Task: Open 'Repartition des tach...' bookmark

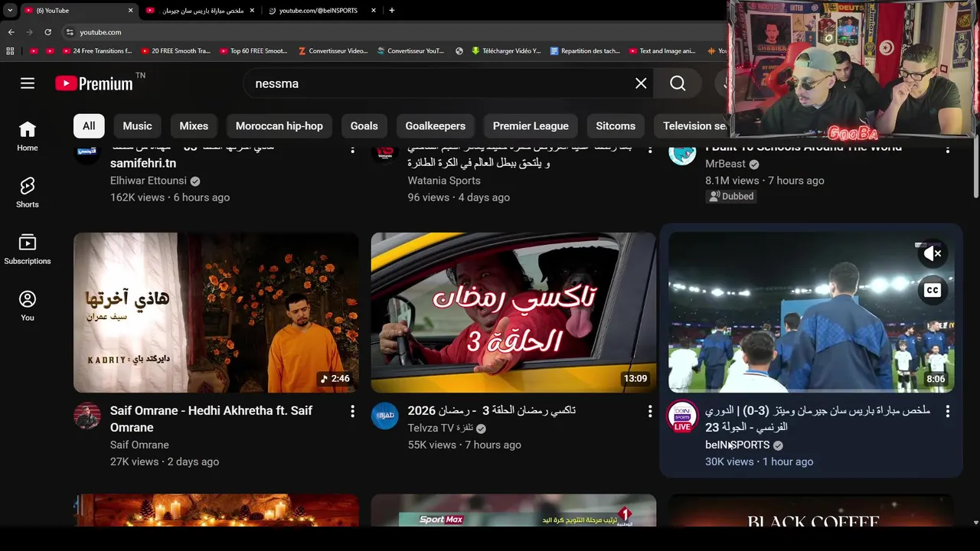Action: click(585, 51)
